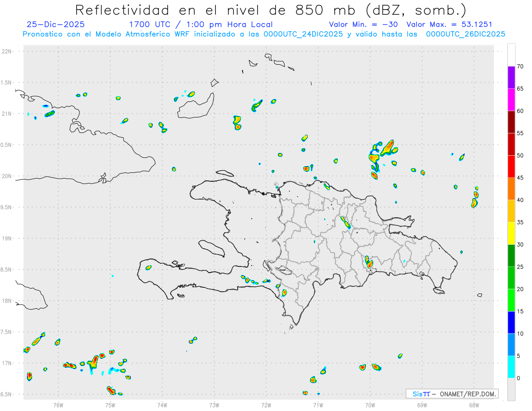Click the colorbar label "40"

click(520, 200)
